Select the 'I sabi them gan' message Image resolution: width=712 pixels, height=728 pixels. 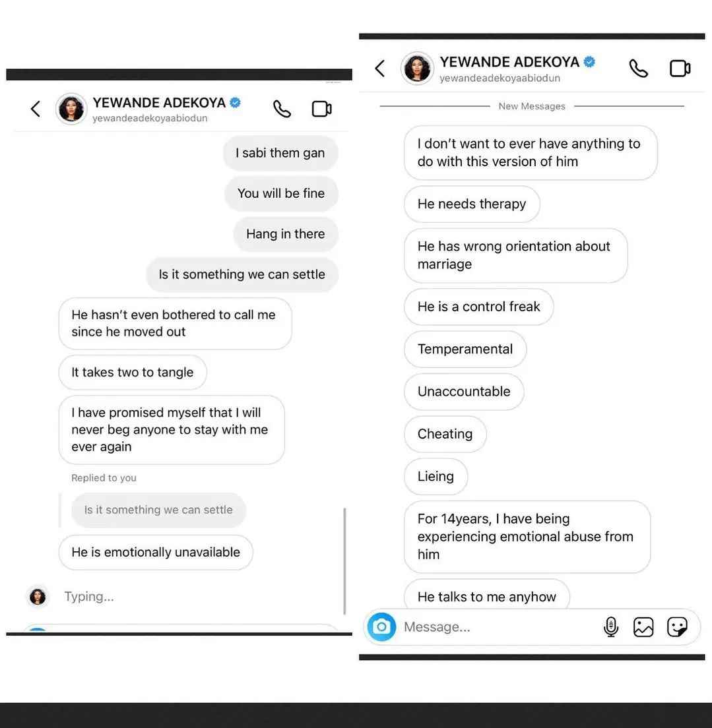(x=280, y=153)
